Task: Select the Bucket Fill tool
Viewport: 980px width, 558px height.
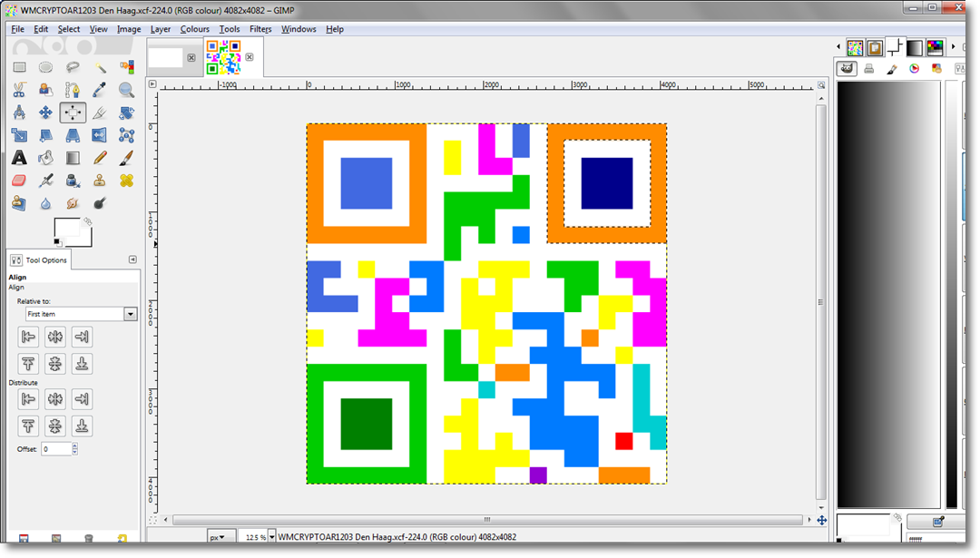Action: pos(45,158)
